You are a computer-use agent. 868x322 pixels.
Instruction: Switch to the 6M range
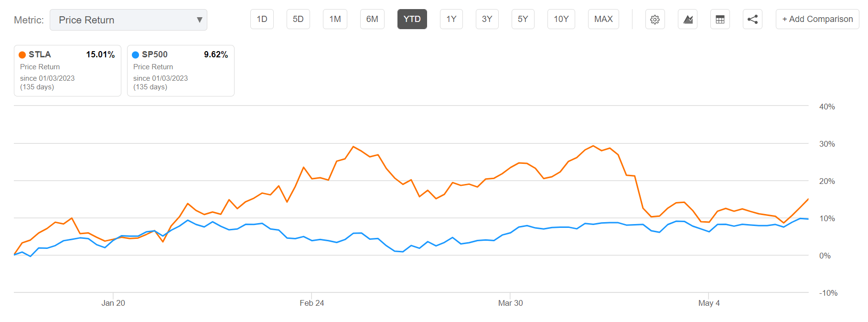(372, 20)
